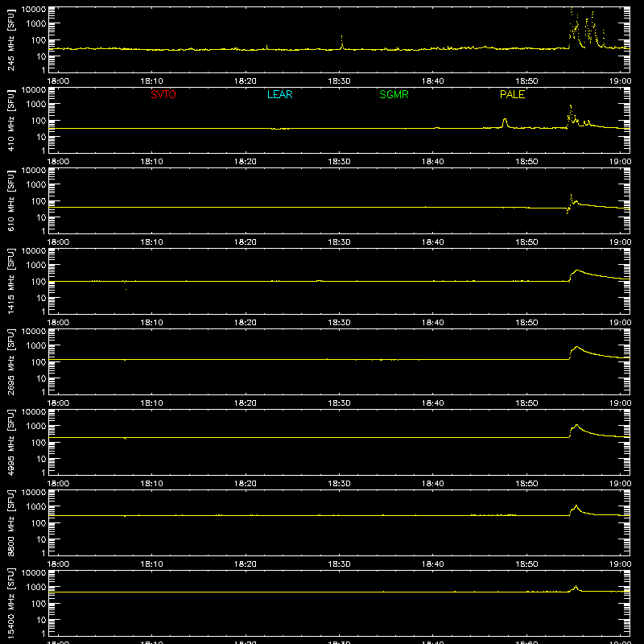The image size is (644, 644).
Task: Click the 10000 tick label on the 245 MHz axis
Action: (34, 10)
